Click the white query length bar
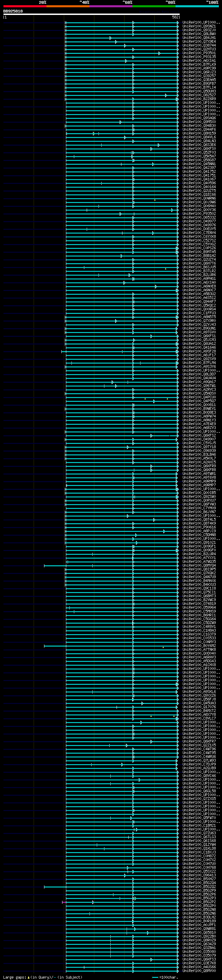The width and height of the screenshot is (222, 980). (x=91, y=14)
